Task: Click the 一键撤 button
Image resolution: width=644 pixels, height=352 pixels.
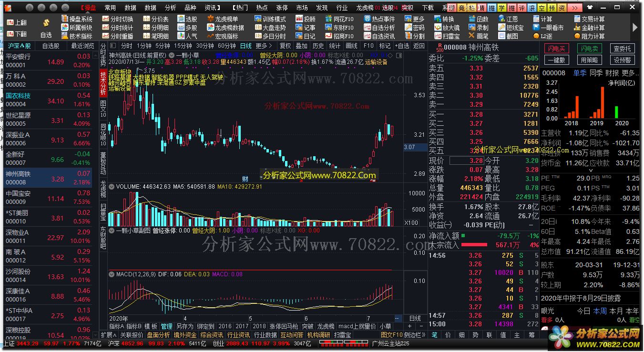Action: 557,60
